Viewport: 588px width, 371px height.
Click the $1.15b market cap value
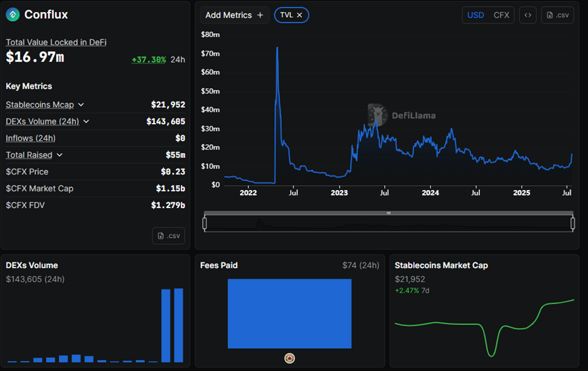pyautogui.click(x=170, y=188)
